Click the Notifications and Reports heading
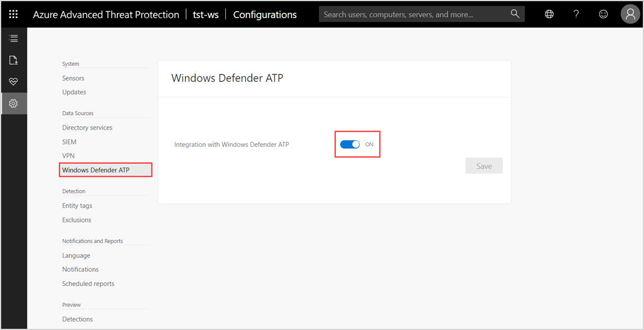This screenshot has width=644, height=330. tap(92, 241)
